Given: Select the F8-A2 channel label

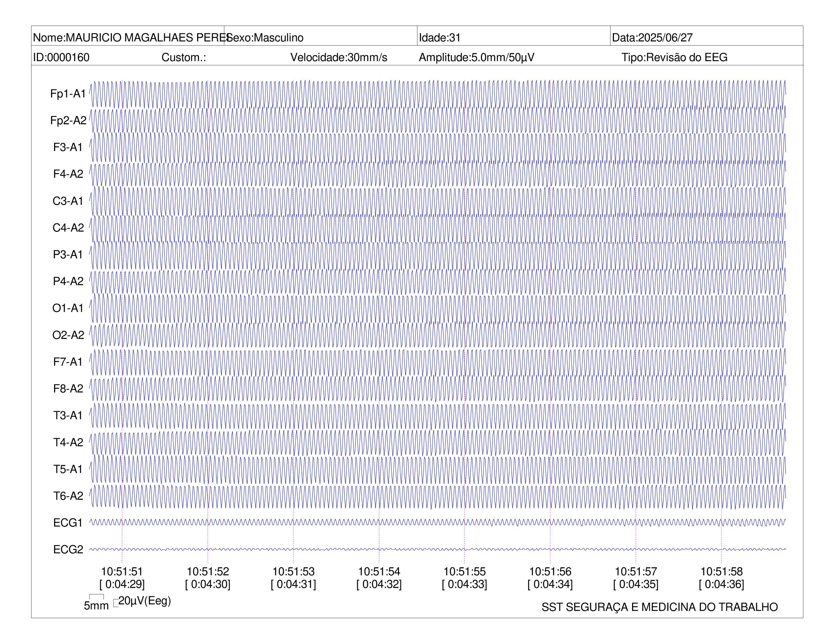Looking at the screenshot, I should pos(68,388).
